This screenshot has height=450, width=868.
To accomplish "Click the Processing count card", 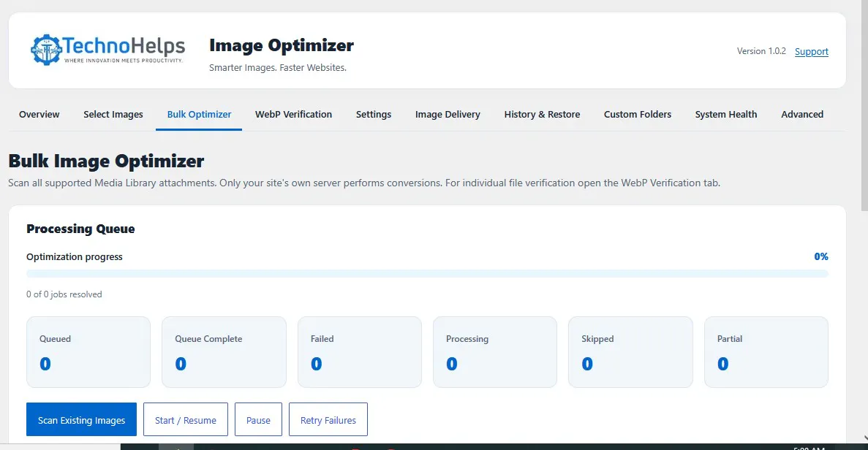I will [495, 352].
